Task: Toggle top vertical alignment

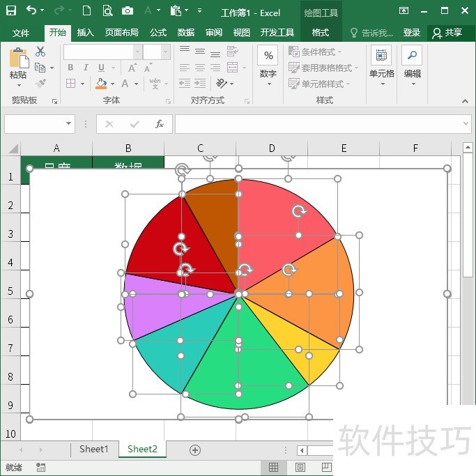Action: coord(185,51)
